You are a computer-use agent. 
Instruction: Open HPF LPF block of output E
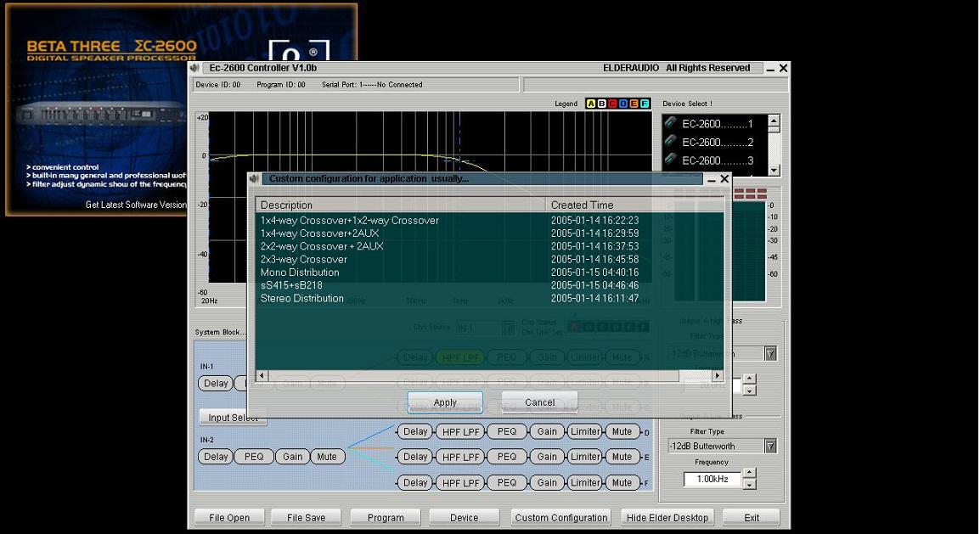coord(460,458)
